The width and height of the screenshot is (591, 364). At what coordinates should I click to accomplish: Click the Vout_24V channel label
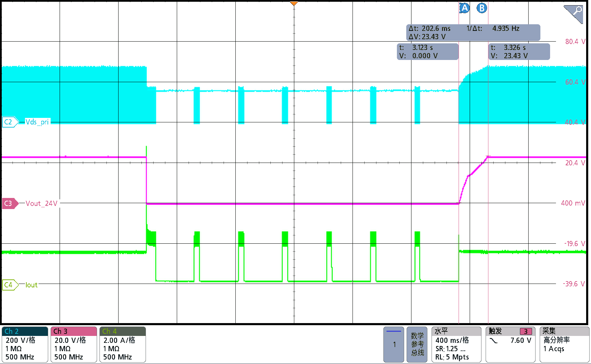42,203
